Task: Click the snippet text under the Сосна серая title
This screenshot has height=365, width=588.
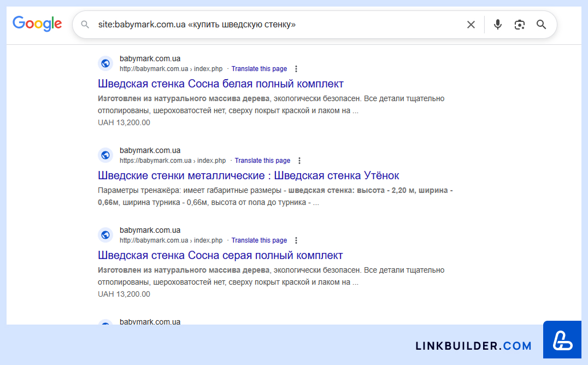Action: click(x=271, y=276)
